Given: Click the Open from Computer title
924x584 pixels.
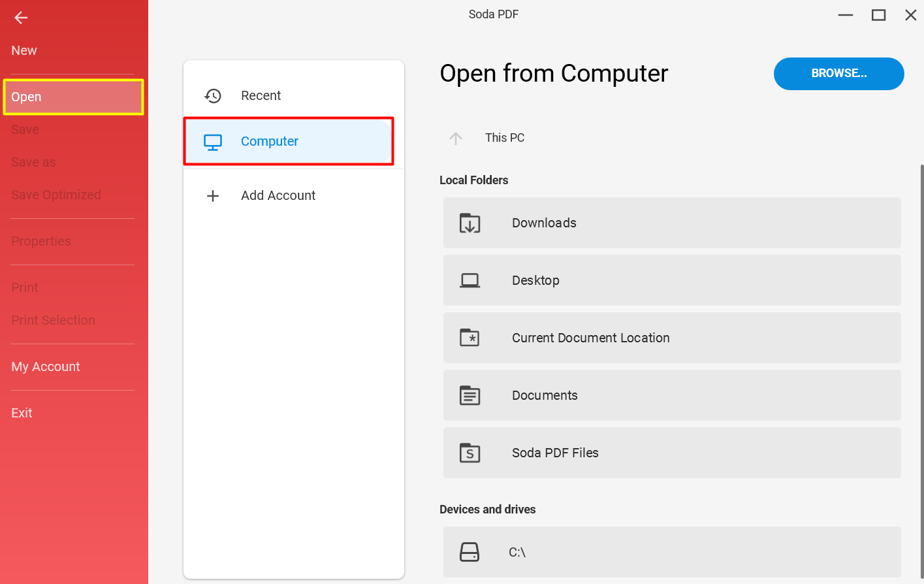Looking at the screenshot, I should coord(554,73).
